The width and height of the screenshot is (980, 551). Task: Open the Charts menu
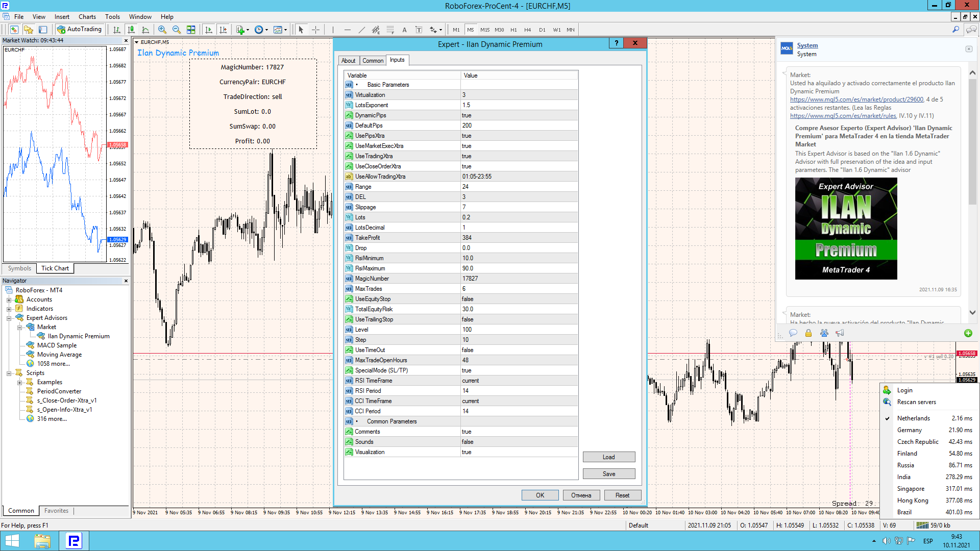(87, 16)
